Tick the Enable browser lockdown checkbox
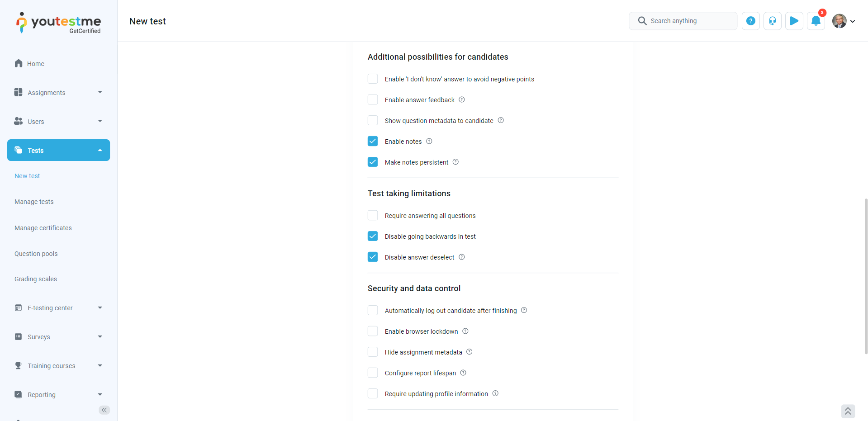The width and height of the screenshot is (868, 421). click(x=373, y=331)
